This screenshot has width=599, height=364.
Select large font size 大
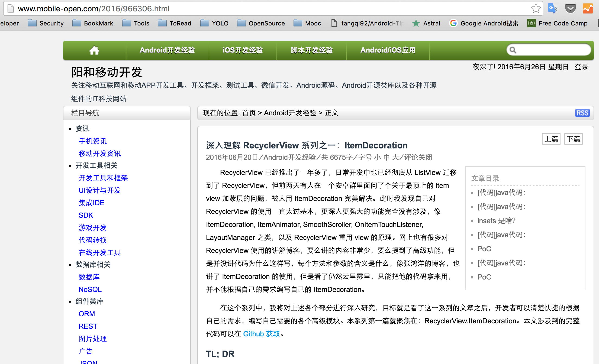(395, 157)
